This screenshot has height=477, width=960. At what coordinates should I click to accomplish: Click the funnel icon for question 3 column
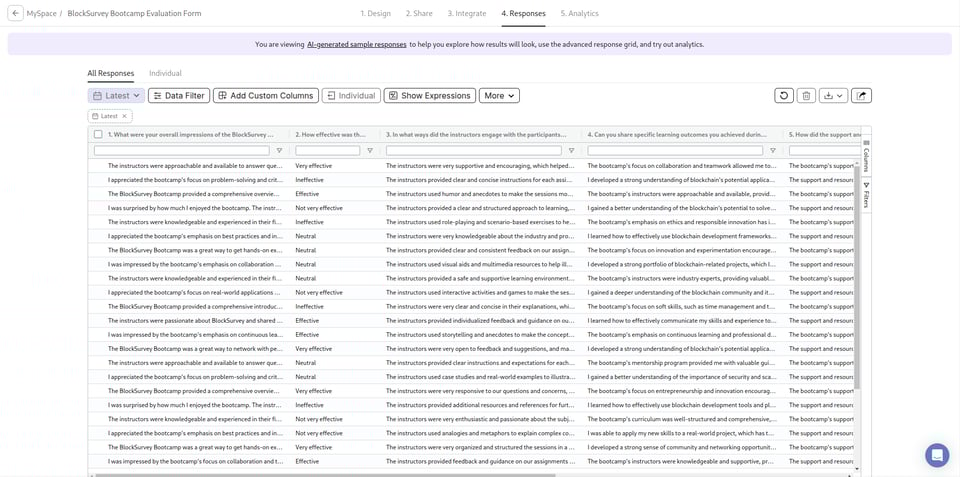pos(571,151)
